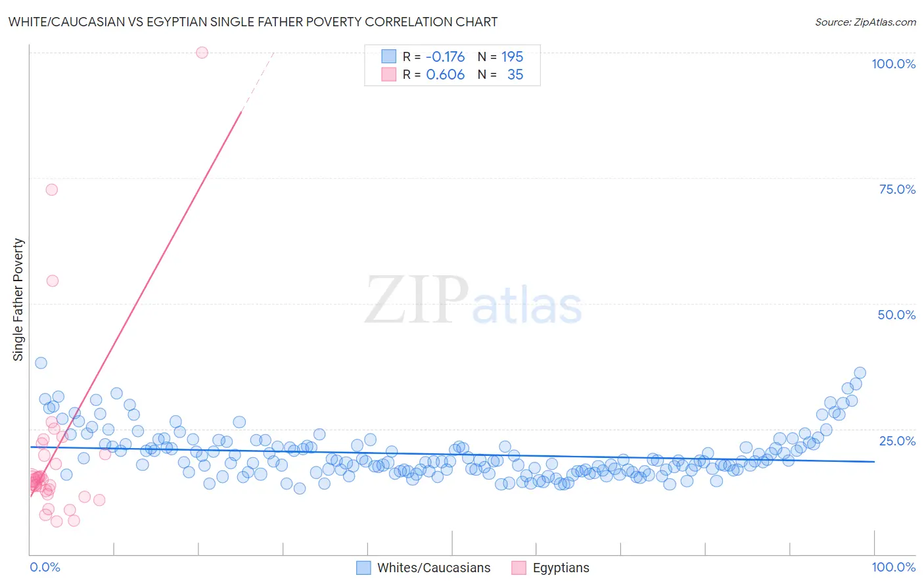
Task: Select the Egyptians legend label
Action: point(561,568)
